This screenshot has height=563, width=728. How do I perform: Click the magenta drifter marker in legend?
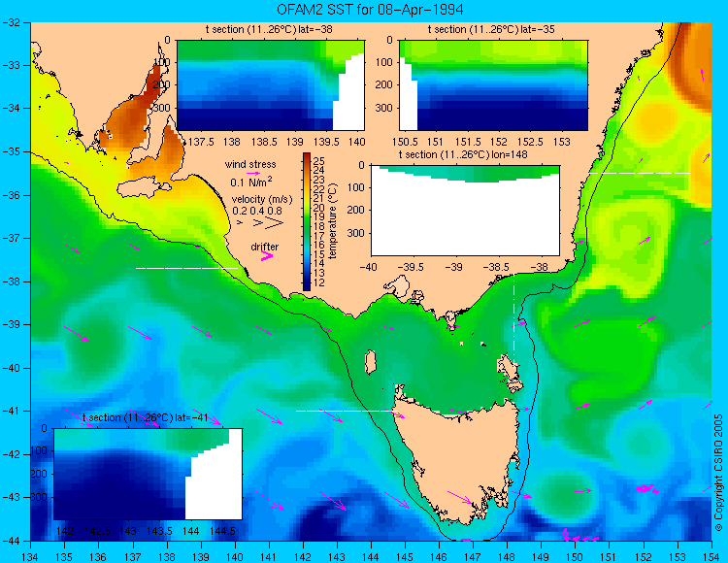pyautogui.click(x=267, y=255)
